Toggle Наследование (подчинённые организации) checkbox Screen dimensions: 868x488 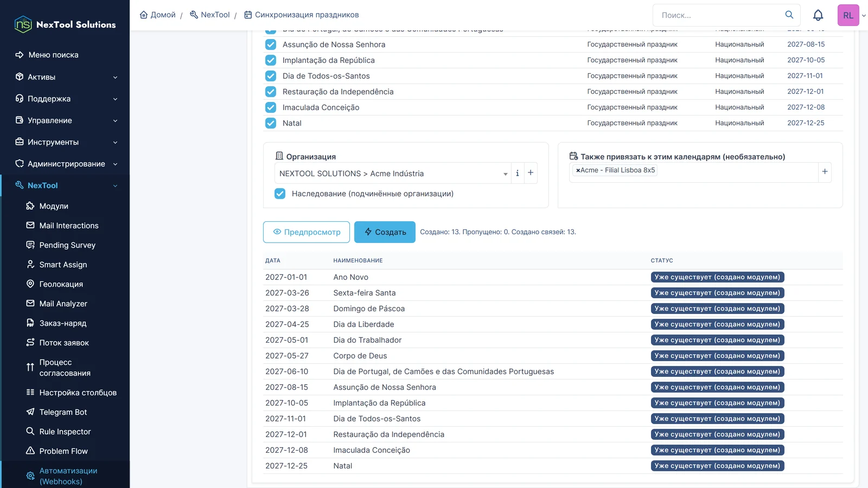[280, 194]
